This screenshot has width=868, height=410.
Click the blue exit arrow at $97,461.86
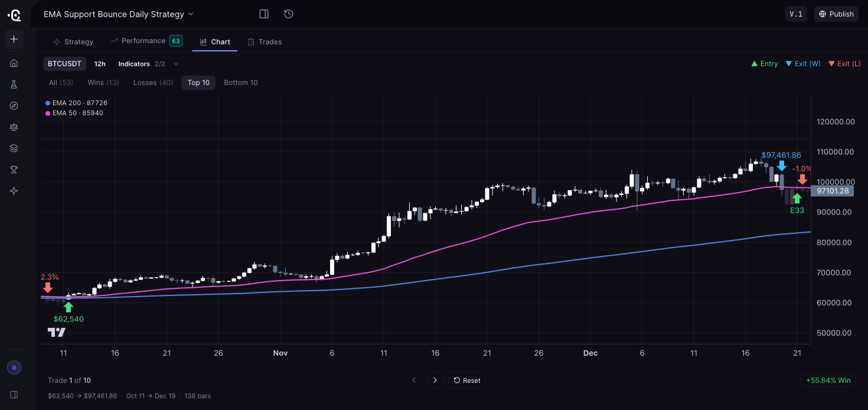click(781, 166)
